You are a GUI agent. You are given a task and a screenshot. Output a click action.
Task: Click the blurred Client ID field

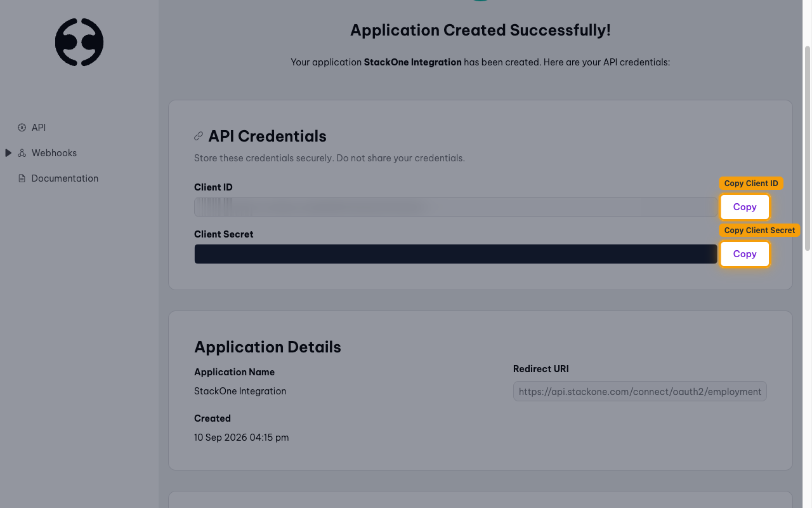455,207
